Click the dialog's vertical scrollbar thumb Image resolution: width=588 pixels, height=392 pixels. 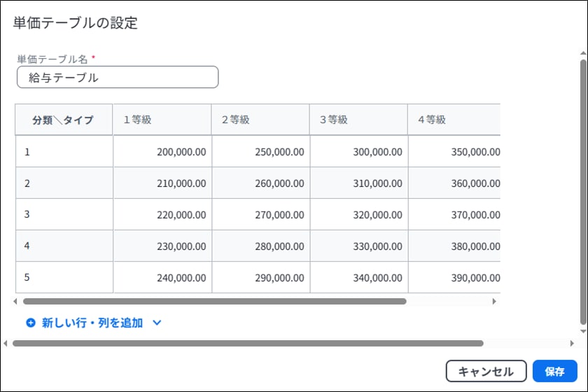(583, 192)
